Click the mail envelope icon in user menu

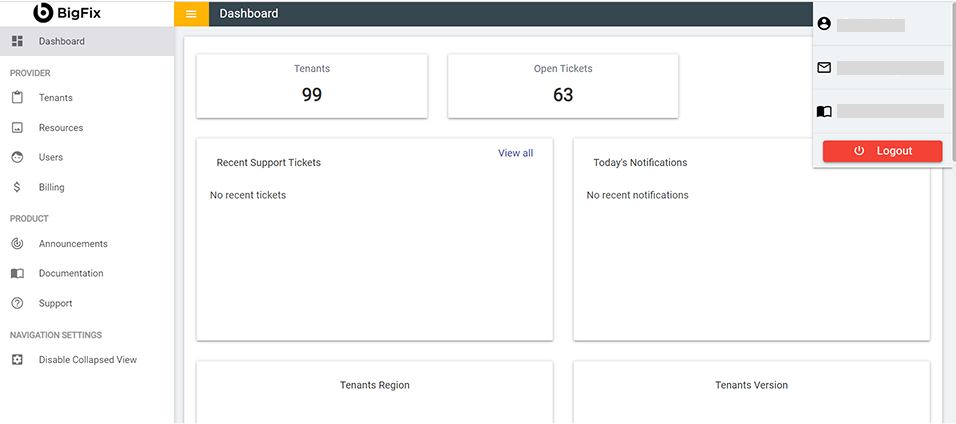[x=824, y=68]
